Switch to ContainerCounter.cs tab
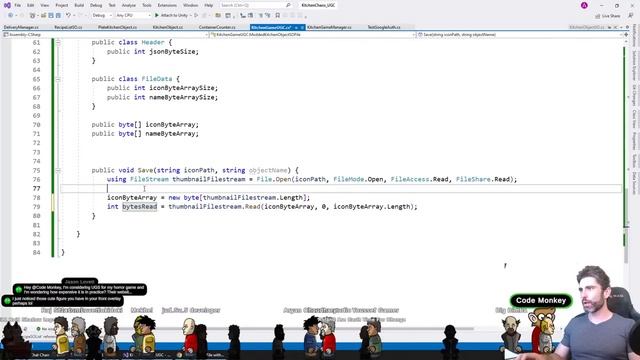 click(x=217, y=27)
